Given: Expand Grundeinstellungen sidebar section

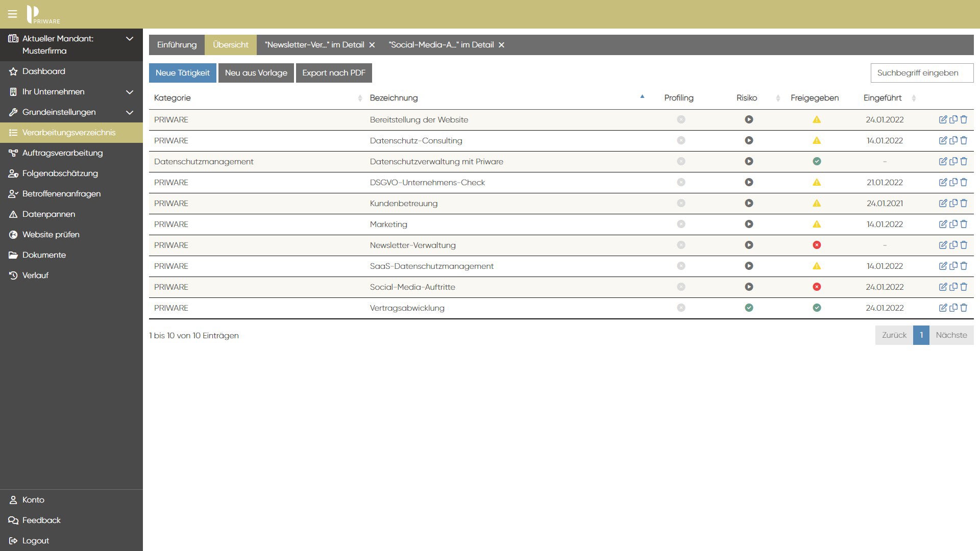Looking at the screenshot, I should (130, 112).
